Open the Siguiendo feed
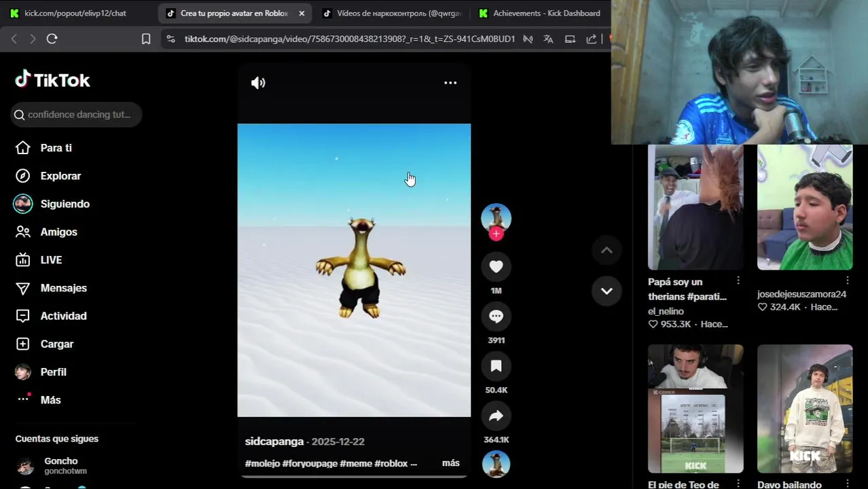This screenshot has height=489, width=868. [x=65, y=204]
